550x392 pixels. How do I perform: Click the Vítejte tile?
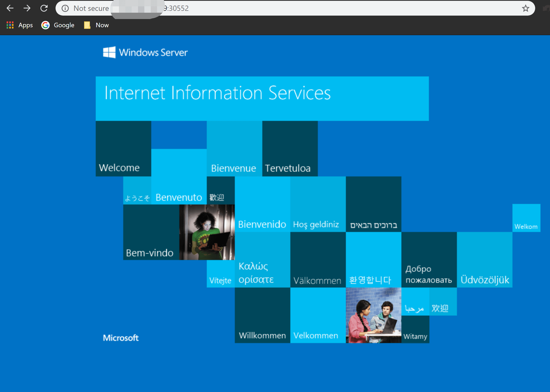click(x=221, y=274)
